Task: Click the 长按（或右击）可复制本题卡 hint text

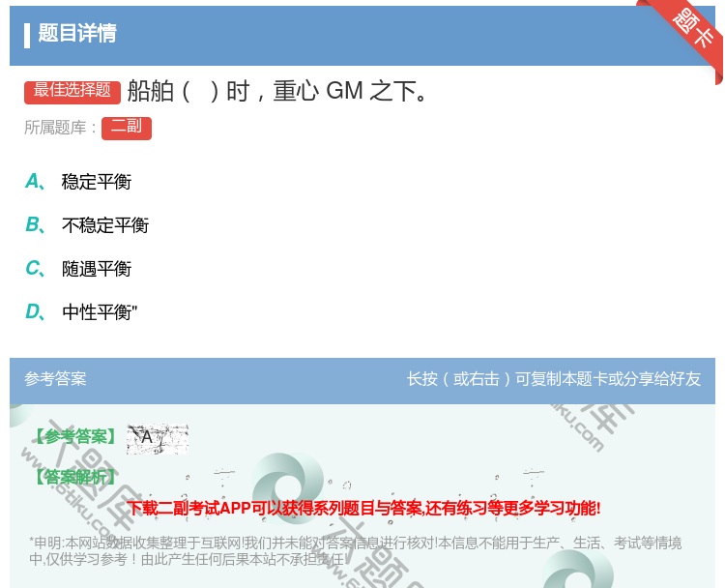Action: 554,379
